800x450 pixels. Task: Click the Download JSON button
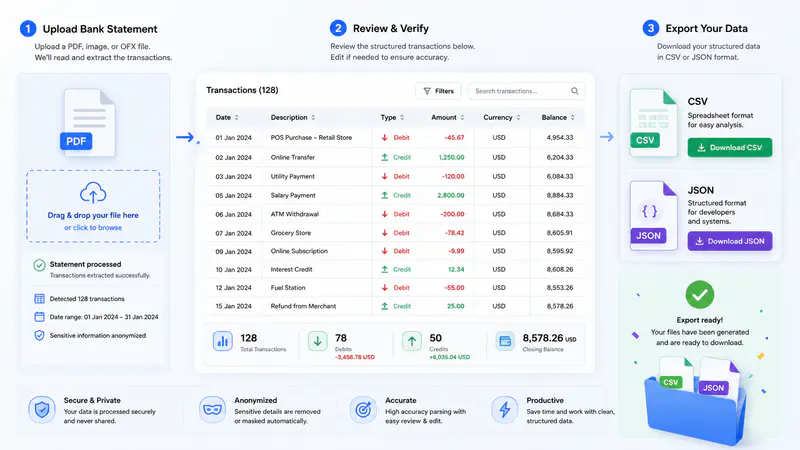tap(730, 241)
